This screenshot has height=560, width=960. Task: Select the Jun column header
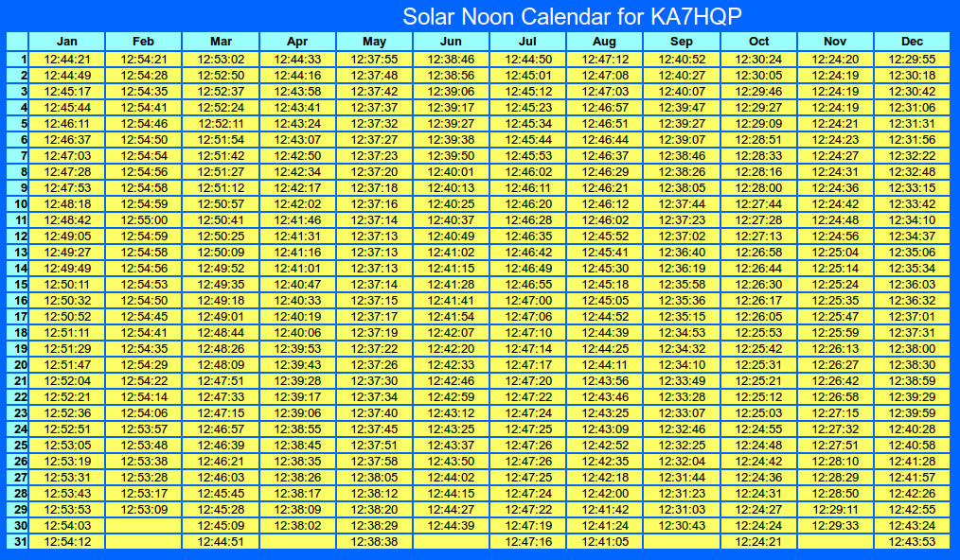[451, 42]
